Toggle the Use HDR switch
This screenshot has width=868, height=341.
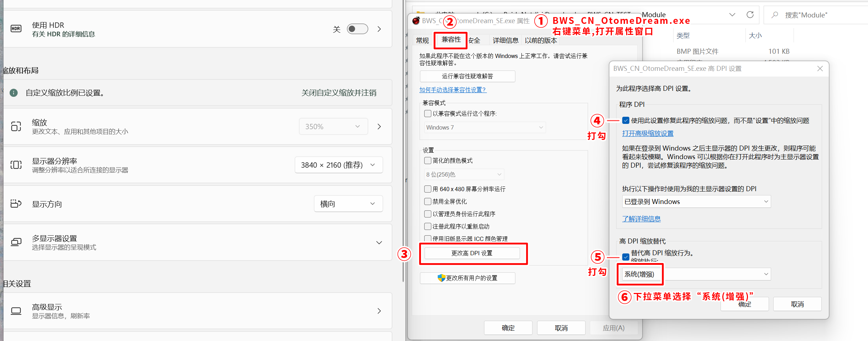coord(357,29)
